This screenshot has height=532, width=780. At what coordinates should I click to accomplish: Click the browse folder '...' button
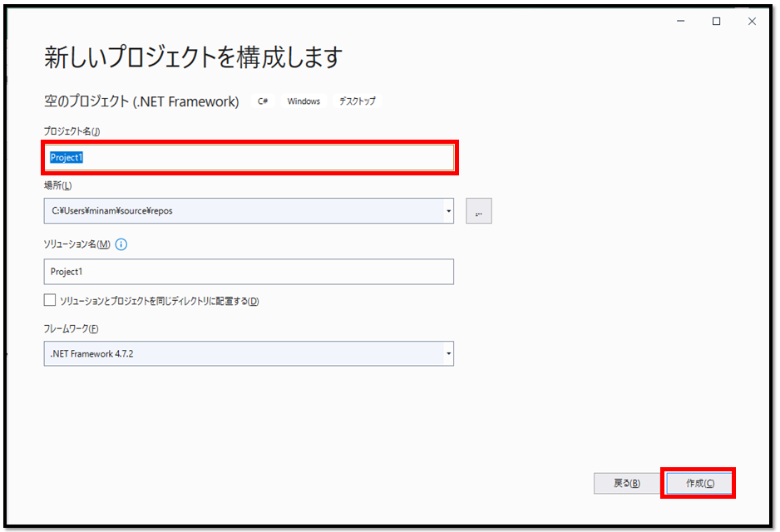pos(478,211)
